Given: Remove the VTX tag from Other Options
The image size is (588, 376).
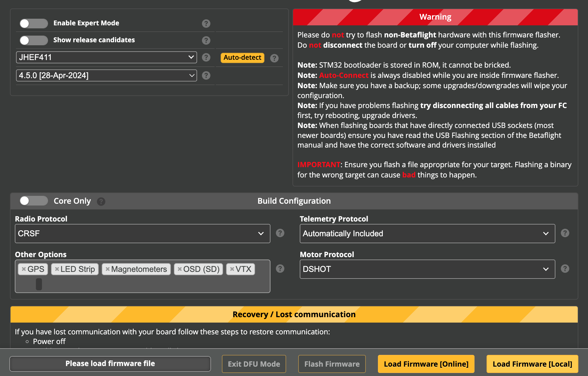Looking at the screenshot, I should (232, 269).
